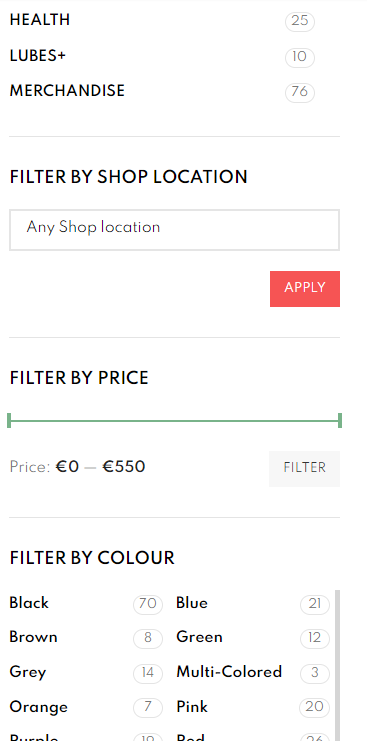Filter by Pink colour

(192, 707)
